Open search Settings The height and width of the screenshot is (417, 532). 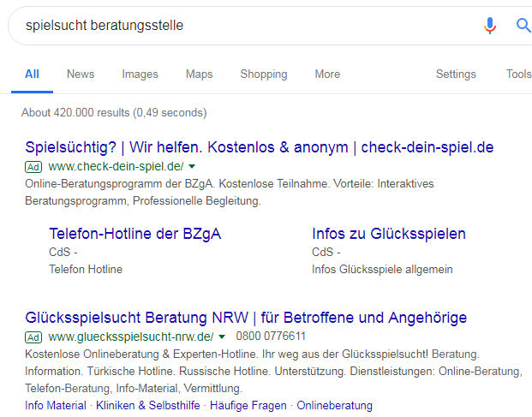click(x=456, y=74)
